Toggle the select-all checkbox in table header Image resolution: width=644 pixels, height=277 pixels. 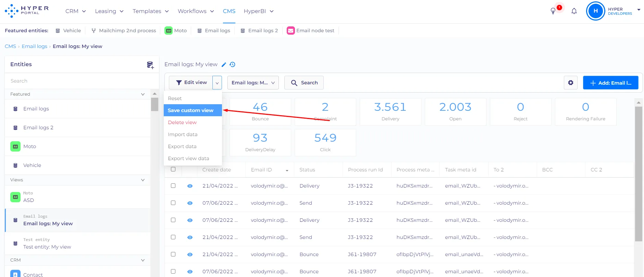coord(173,169)
